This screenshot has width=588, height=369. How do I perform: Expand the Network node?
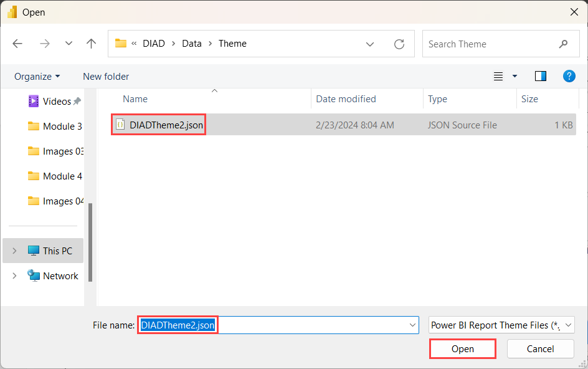pos(14,276)
